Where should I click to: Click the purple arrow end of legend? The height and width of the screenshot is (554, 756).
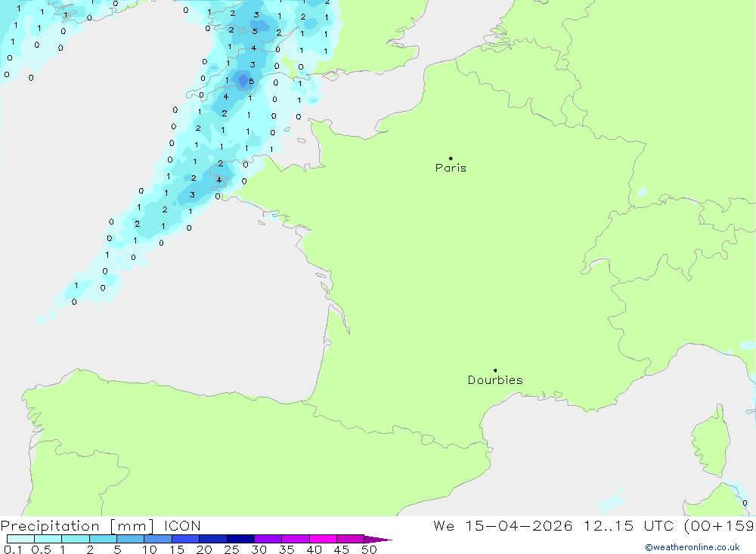click(378, 539)
